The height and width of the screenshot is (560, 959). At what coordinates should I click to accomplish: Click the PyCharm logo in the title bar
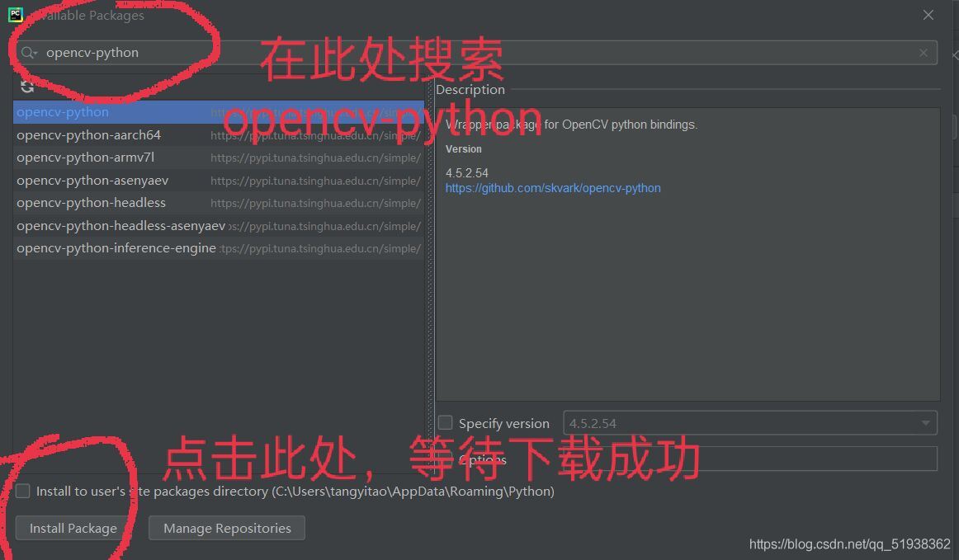pyautogui.click(x=15, y=14)
